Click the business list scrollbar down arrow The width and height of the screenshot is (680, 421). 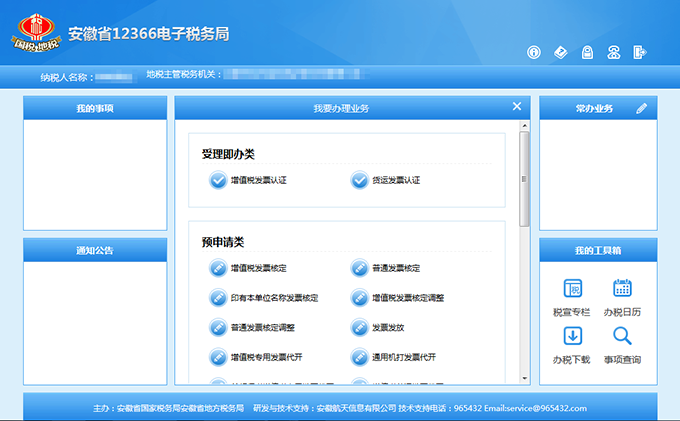click(x=524, y=377)
